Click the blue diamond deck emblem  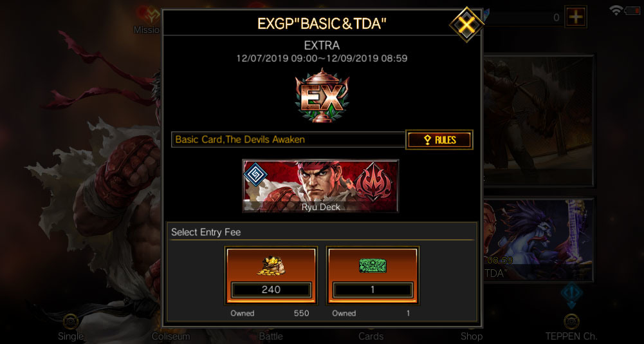tap(255, 174)
